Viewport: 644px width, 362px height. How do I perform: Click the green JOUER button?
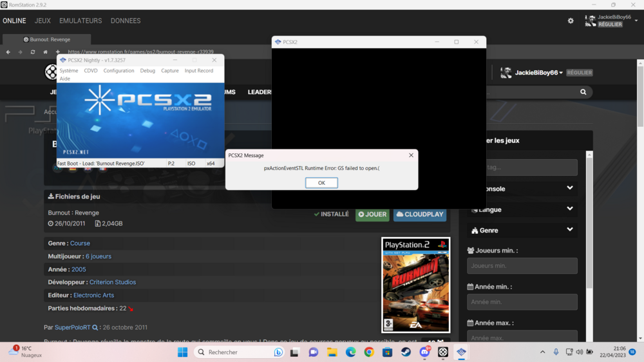tap(372, 214)
